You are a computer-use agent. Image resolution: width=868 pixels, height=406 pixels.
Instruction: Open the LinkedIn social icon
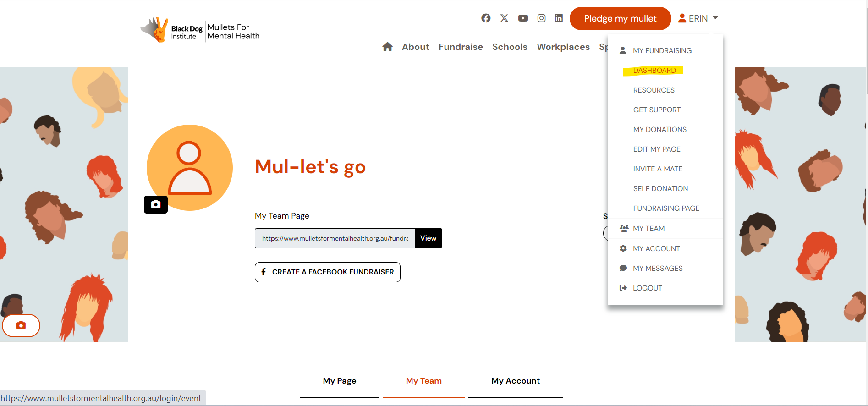click(559, 18)
